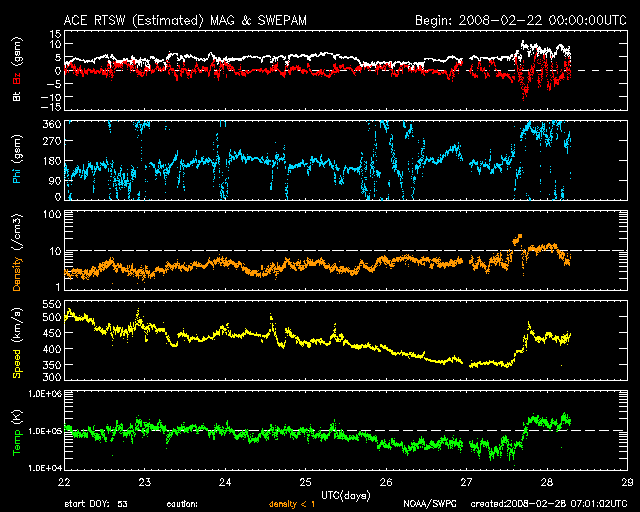
Task: Click the green 'Temp (K)' axis label
Action: 16,433
